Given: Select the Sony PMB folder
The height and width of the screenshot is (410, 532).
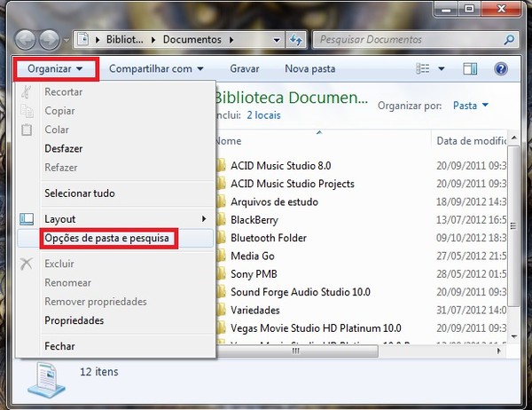Looking at the screenshot, I should [x=254, y=274].
